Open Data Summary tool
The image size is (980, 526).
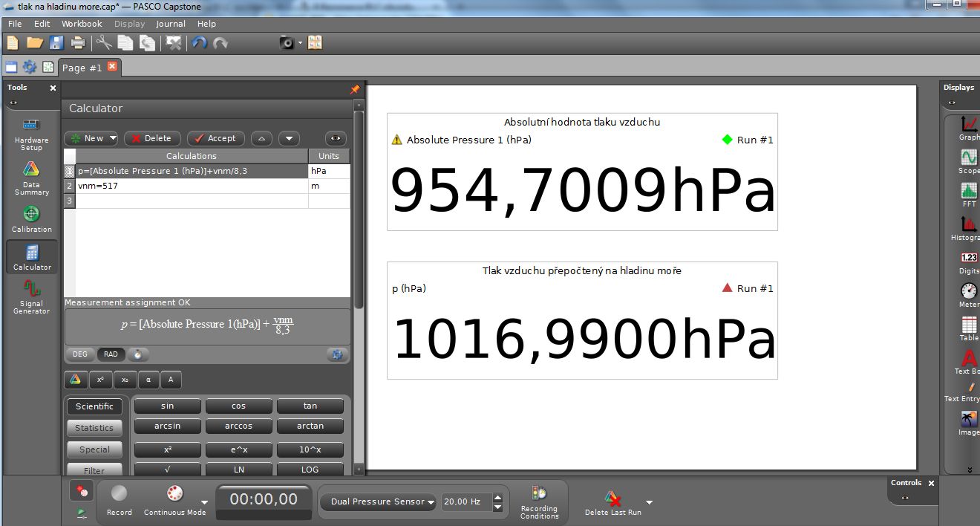click(31, 178)
